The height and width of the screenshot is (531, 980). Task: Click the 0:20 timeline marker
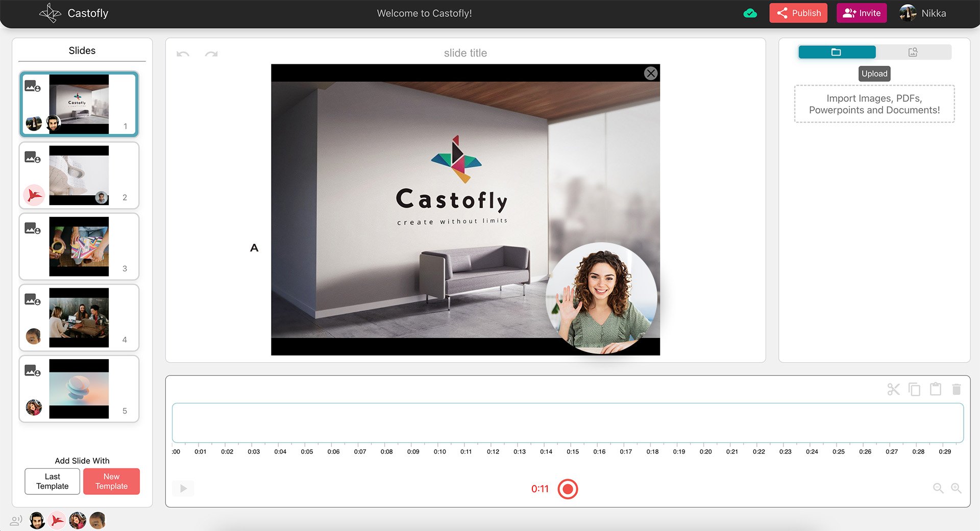pos(705,451)
